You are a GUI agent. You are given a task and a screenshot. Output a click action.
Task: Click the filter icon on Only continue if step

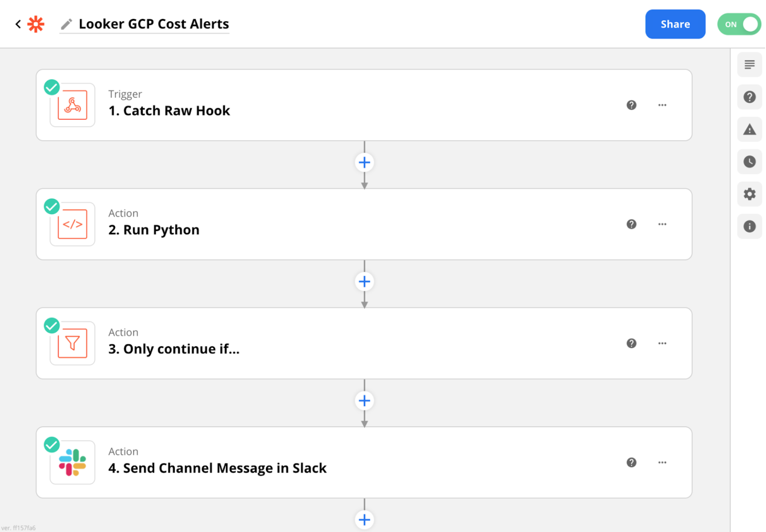(72, 343)
